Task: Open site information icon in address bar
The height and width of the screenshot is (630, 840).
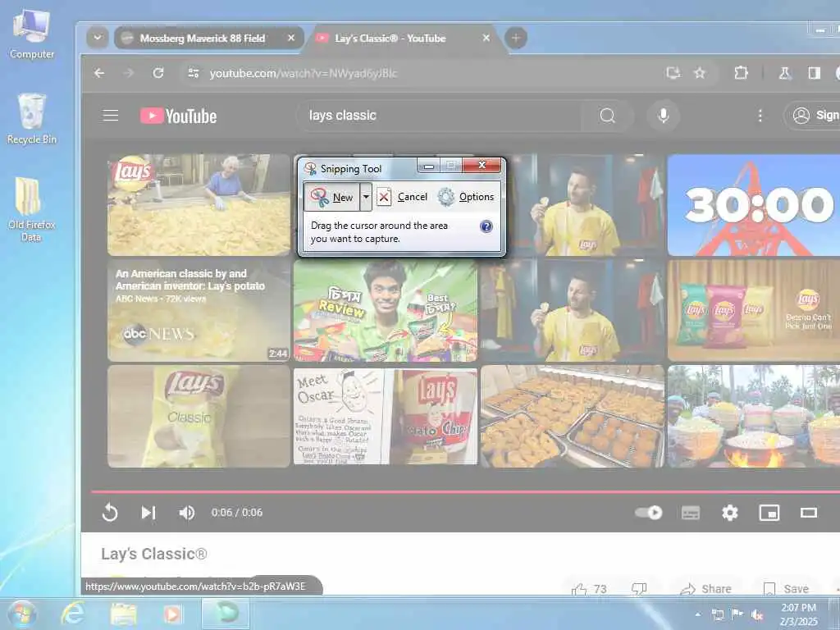Action: 194,73
